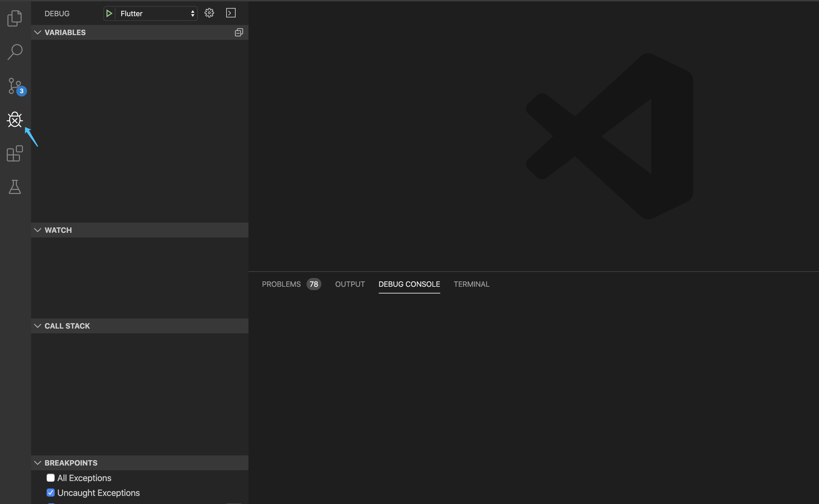The image size is (819, 504).
Task: Switch to TERMINAL tab
Action: tap(472, 284)
